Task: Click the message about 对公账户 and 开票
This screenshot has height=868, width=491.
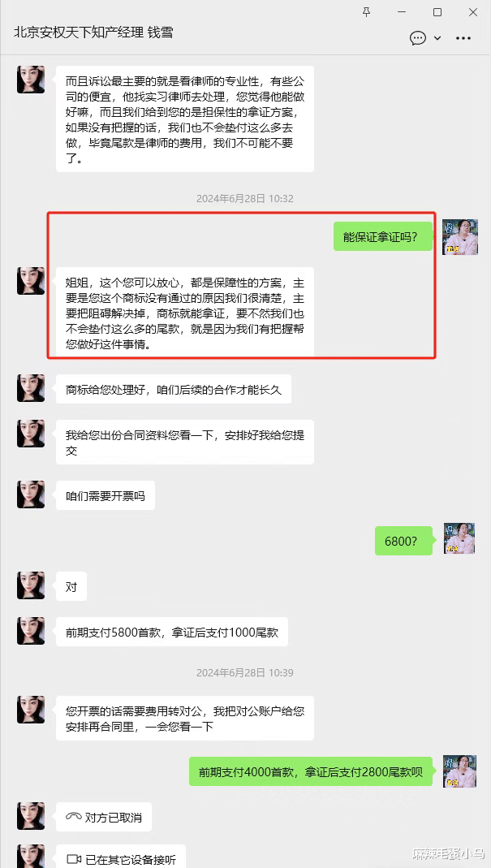Action: 185,718
